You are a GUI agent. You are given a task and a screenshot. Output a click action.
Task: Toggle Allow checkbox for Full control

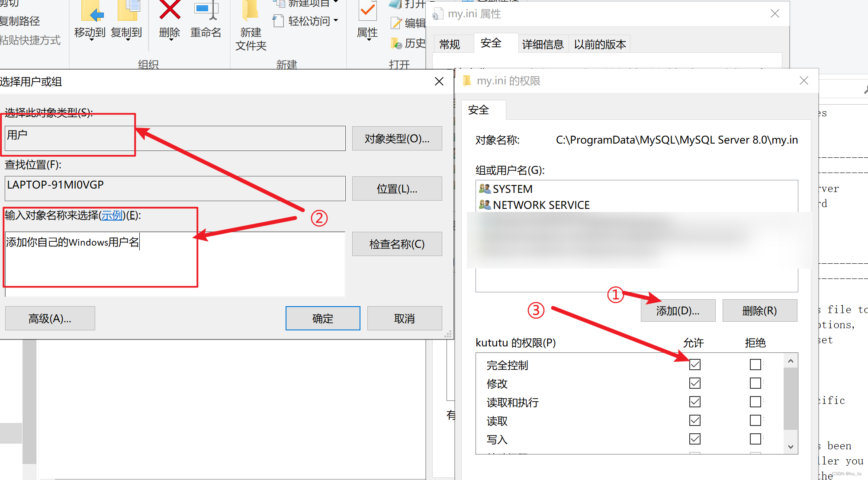(x=695, y=365)
